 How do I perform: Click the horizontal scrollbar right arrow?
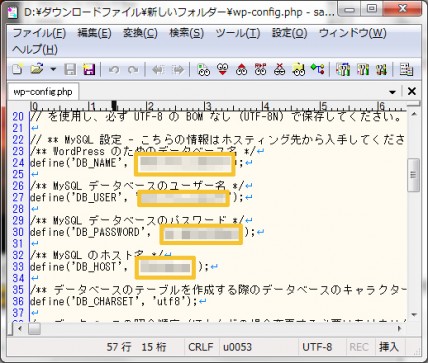(x=399, y=329)
